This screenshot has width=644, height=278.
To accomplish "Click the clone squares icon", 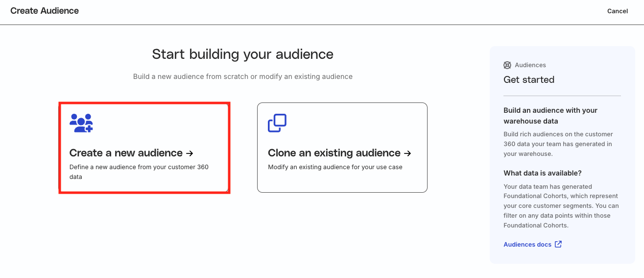I will (277, 123).
